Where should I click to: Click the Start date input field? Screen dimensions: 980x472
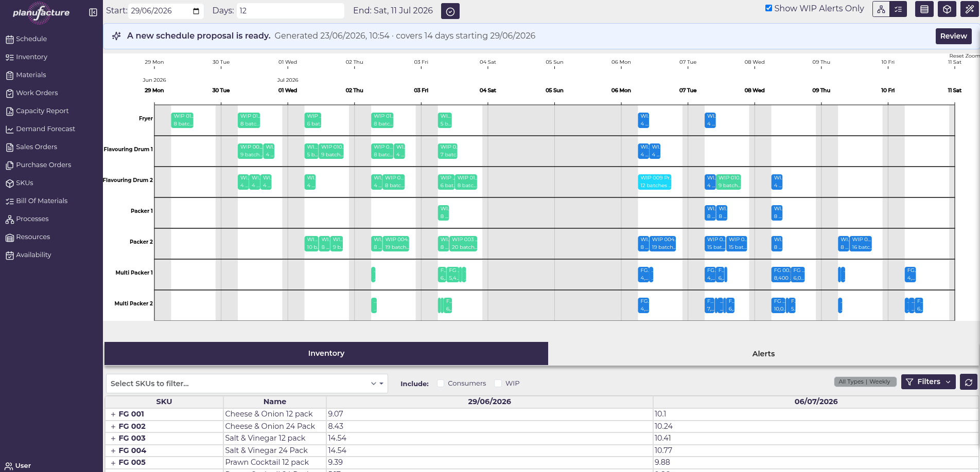tap(166, 11)
